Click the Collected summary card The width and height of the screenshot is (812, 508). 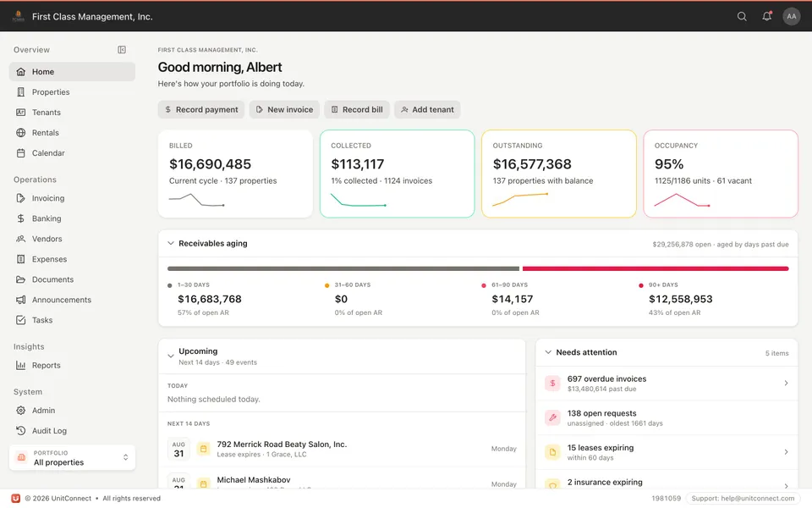[398, 174]
